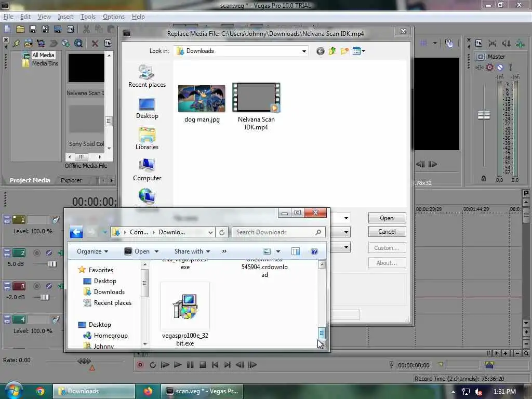
Task: Click the Play button in transport bar
Action: coord(178,365)
